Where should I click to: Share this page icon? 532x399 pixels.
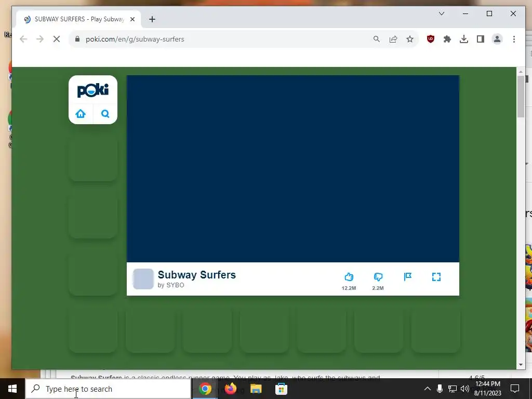[393, 39]
